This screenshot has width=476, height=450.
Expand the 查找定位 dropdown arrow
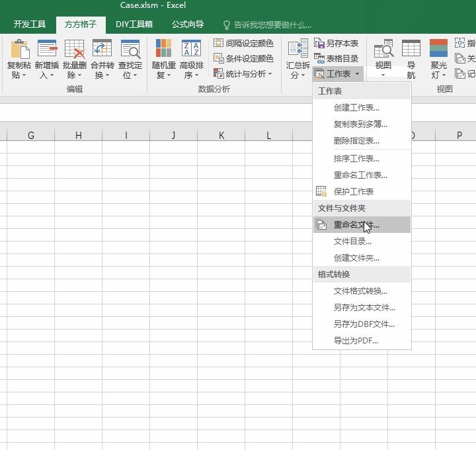point(135,75)
